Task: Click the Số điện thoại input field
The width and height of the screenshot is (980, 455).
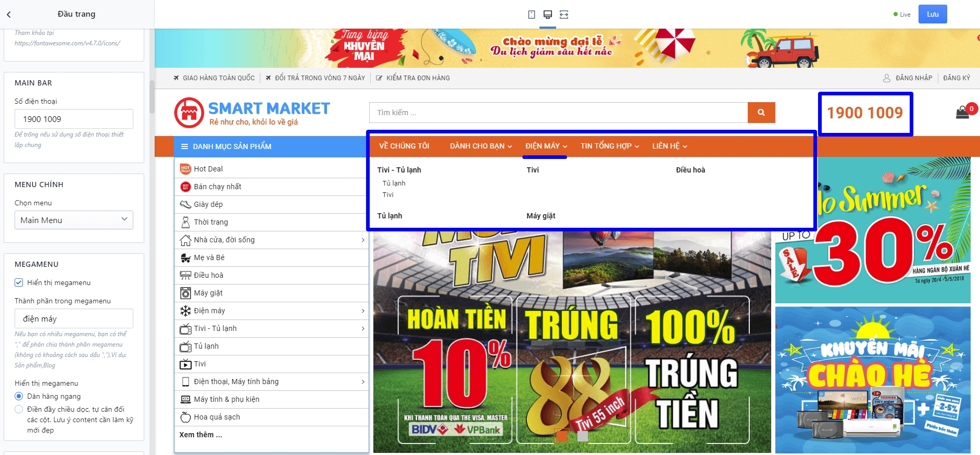Action: (74, 119)
